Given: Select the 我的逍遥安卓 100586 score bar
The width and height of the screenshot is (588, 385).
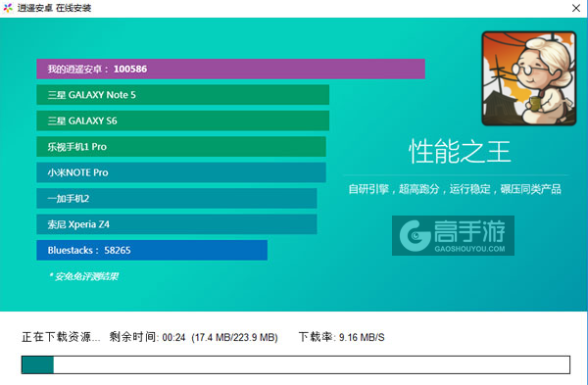Looking at the screenshot, I should [x=230, y=69].
